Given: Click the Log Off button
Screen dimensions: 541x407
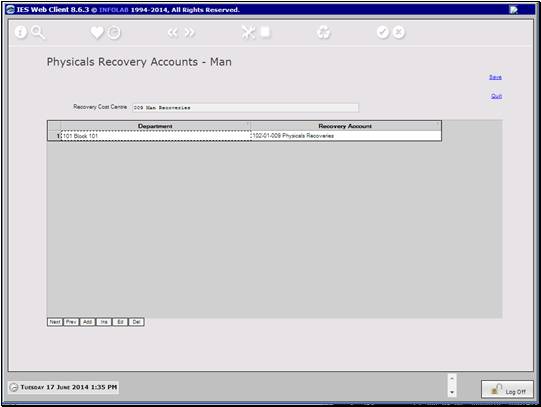Looking at the screenshot, I should click(x=507, y=390).
